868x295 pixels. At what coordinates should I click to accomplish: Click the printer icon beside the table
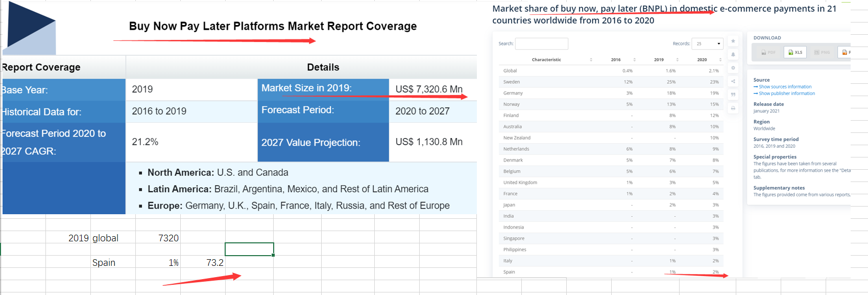[x=733, y=108]
